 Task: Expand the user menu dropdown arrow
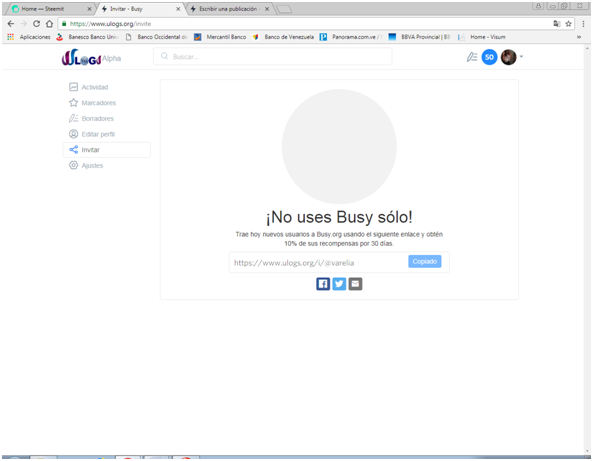click(522, 57)
